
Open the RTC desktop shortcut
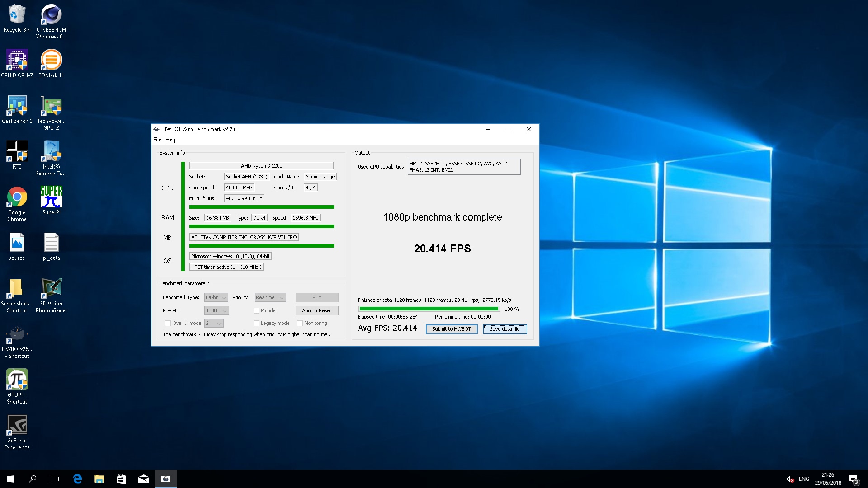(x=17, y=155)
